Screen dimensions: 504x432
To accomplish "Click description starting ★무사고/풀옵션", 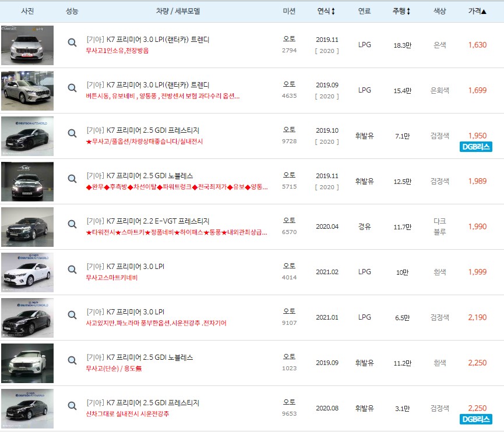I will click(x=144, y=141).
